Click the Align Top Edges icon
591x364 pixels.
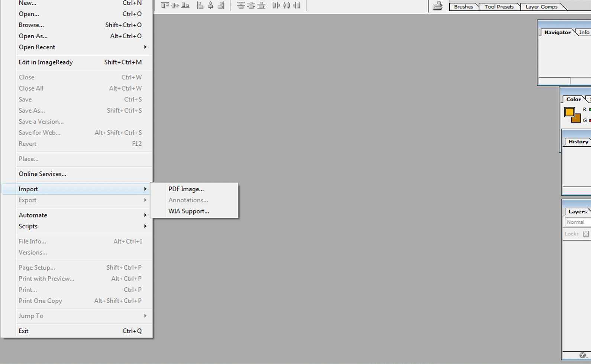coord(165,5)
